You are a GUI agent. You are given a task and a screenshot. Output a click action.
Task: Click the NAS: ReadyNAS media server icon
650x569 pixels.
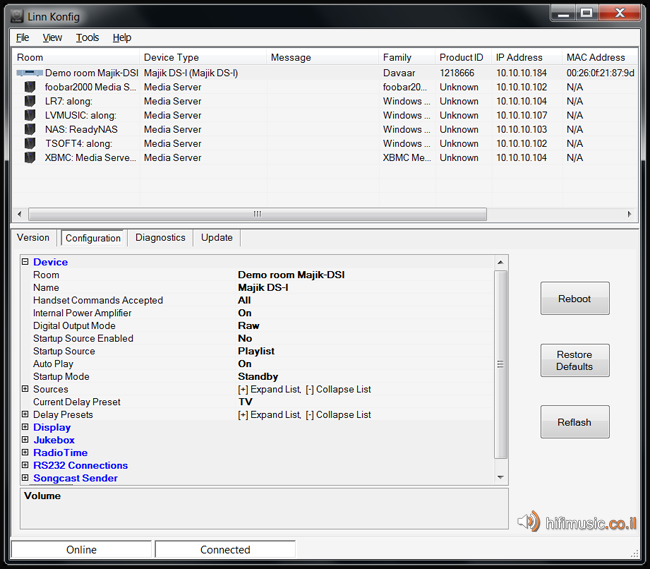30,129
